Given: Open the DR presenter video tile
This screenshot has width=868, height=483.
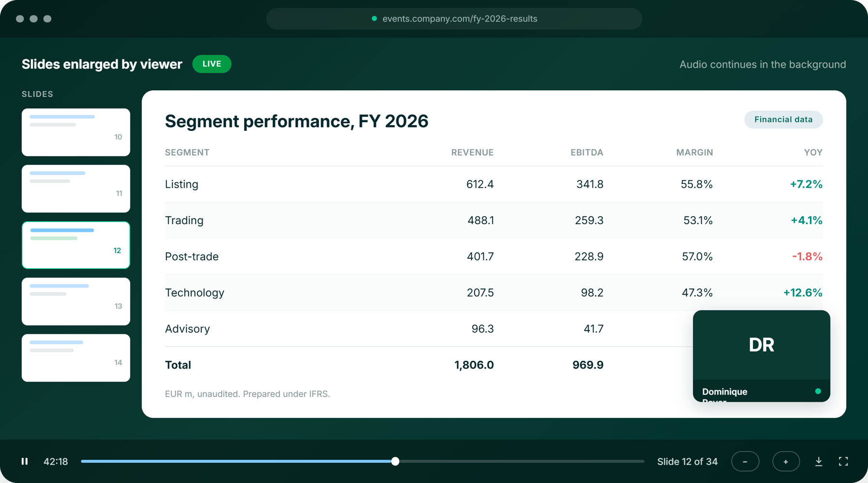Looking at the screenshot, I should [x=762, y=356].
